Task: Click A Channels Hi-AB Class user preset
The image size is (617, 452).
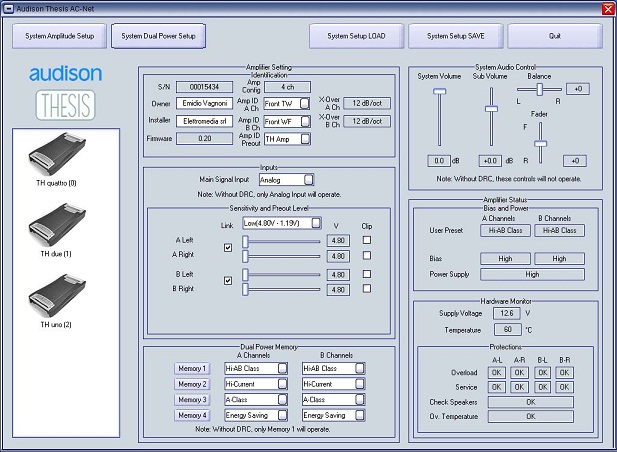Action: pos(505,231)
